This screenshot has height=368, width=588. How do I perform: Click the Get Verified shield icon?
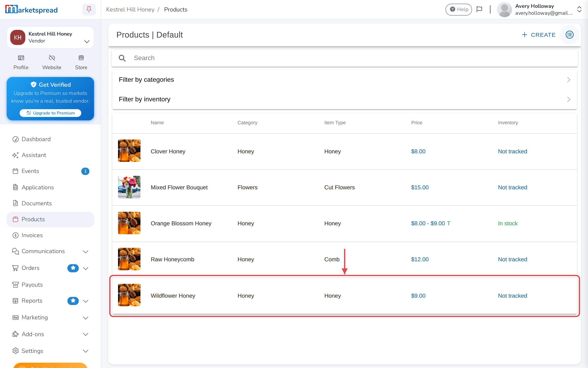33,84
